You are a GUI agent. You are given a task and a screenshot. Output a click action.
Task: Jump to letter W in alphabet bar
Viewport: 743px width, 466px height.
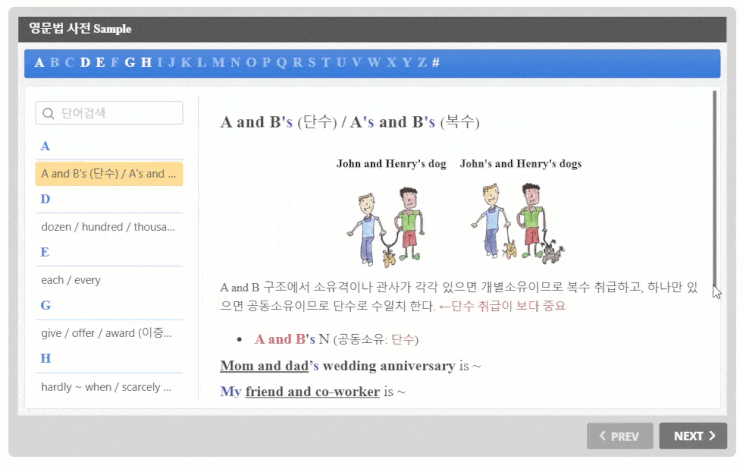[x=374, y=63]
